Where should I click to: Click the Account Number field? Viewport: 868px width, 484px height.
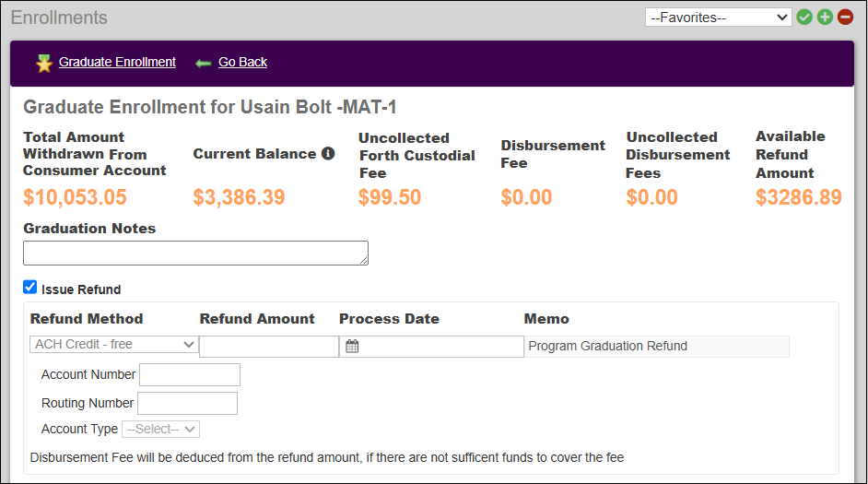tap(190, 375)
